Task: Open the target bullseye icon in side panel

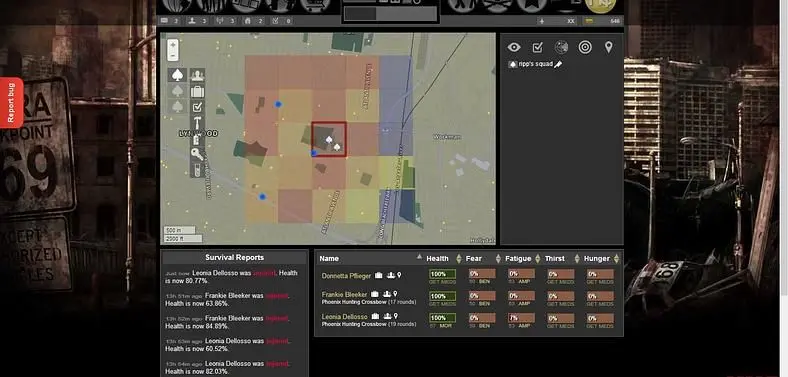Action: point(584,47)
